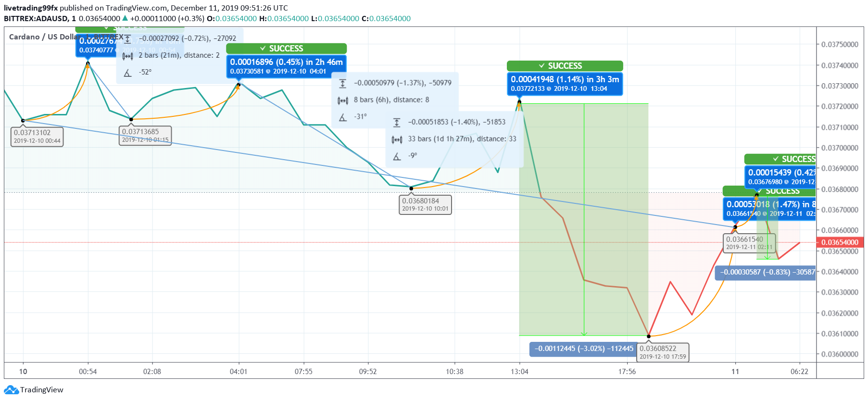Click the -0.00112445 (-3.02%) measurement label

coord(583,349)
